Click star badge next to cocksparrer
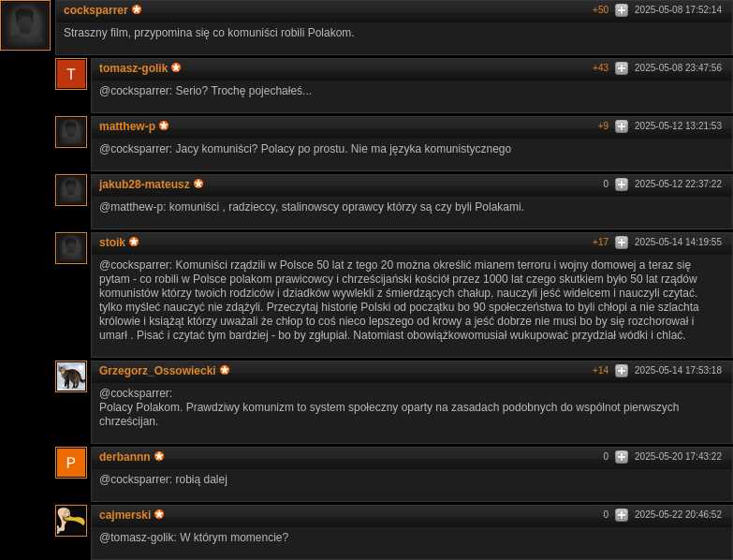 (137, 9)
